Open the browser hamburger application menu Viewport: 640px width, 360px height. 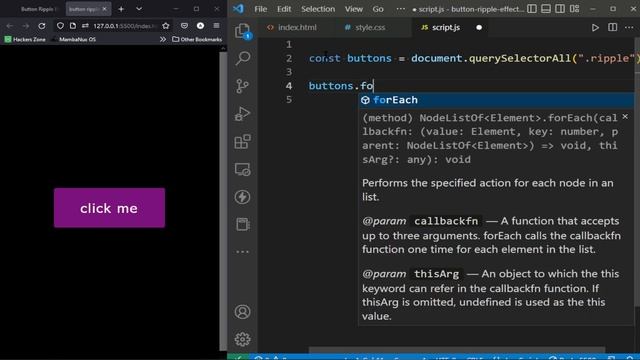(x=216, y=26)
